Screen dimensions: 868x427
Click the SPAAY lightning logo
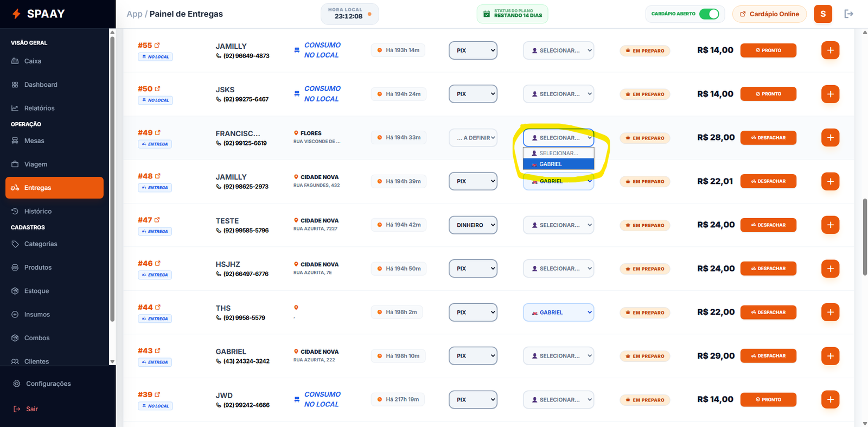[17, 14]
